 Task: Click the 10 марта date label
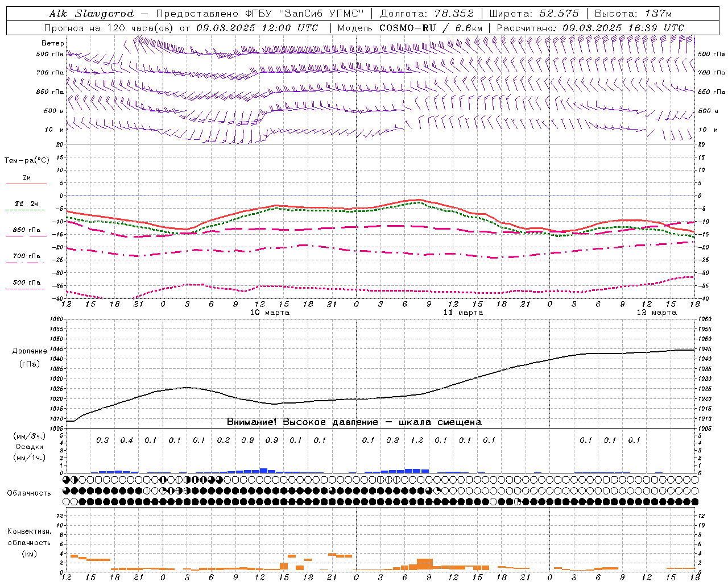click(270, 313)
